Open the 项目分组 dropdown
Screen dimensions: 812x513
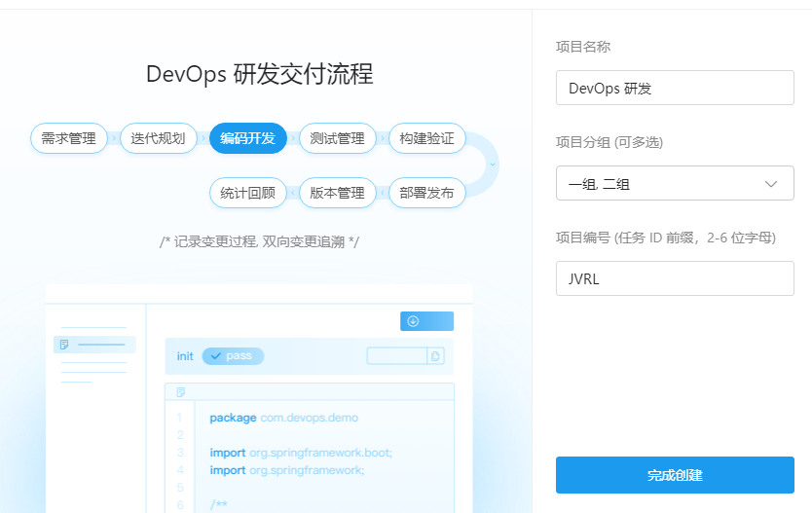click(x=675, y=183)
